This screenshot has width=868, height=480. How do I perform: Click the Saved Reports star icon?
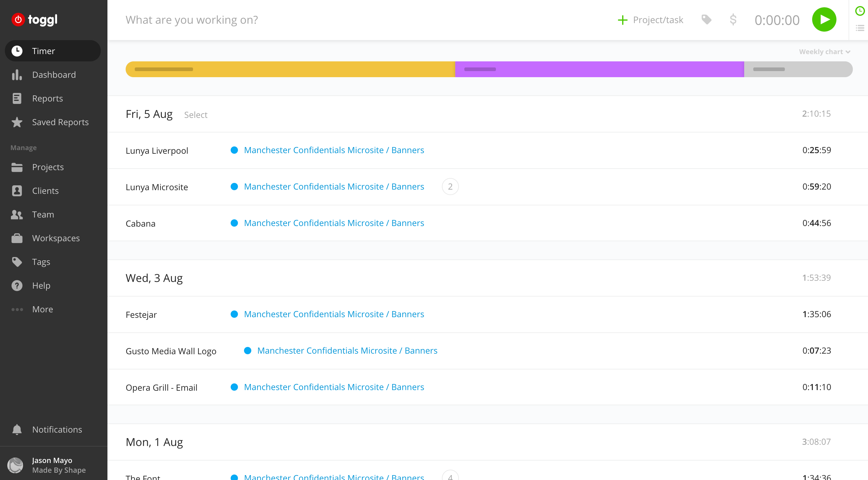17,122
